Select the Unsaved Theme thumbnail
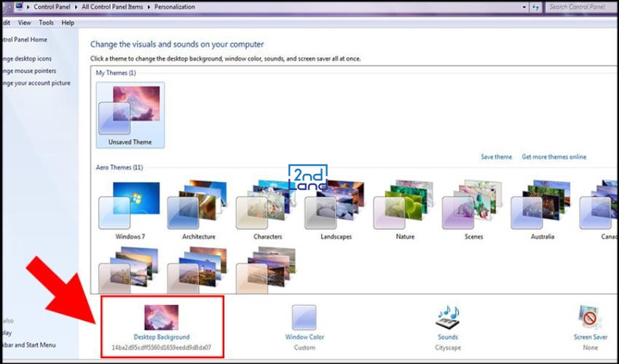 (130, 115)
